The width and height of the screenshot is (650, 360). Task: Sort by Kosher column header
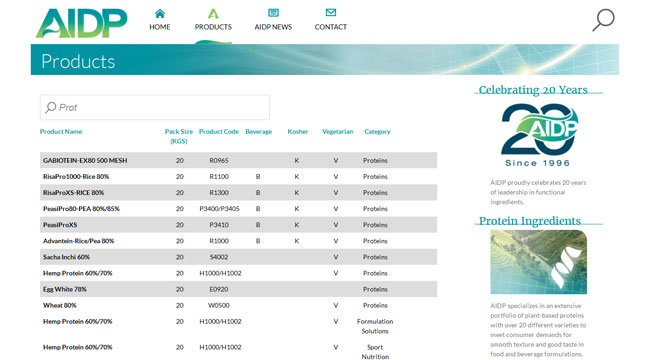[298, 131]
